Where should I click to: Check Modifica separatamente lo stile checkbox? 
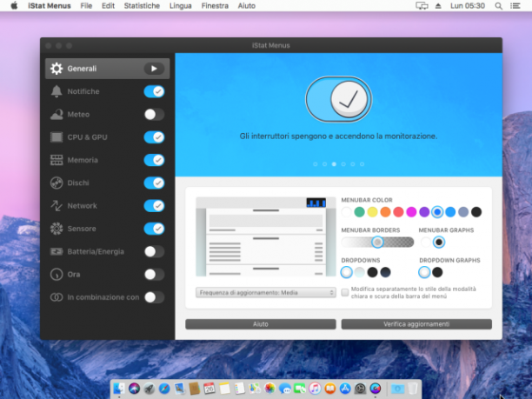[x=345, y=292]
